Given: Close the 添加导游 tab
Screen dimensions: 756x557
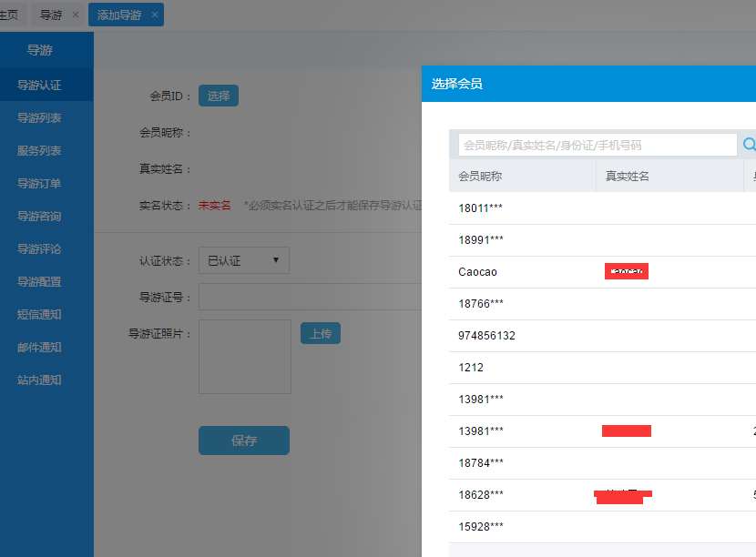Looking at the screenshot, I should coord(155,15).
